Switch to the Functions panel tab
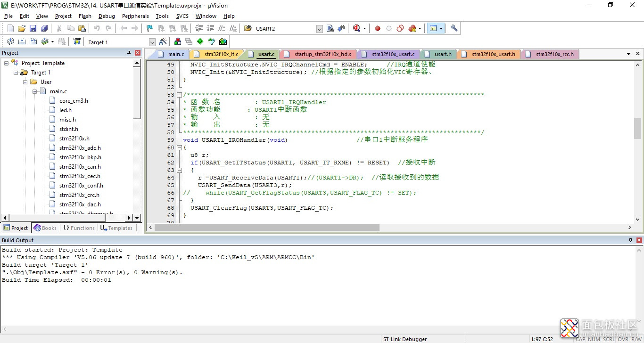Image resolution: width=644 pixels, height=343 pixels. coord(79,228)
